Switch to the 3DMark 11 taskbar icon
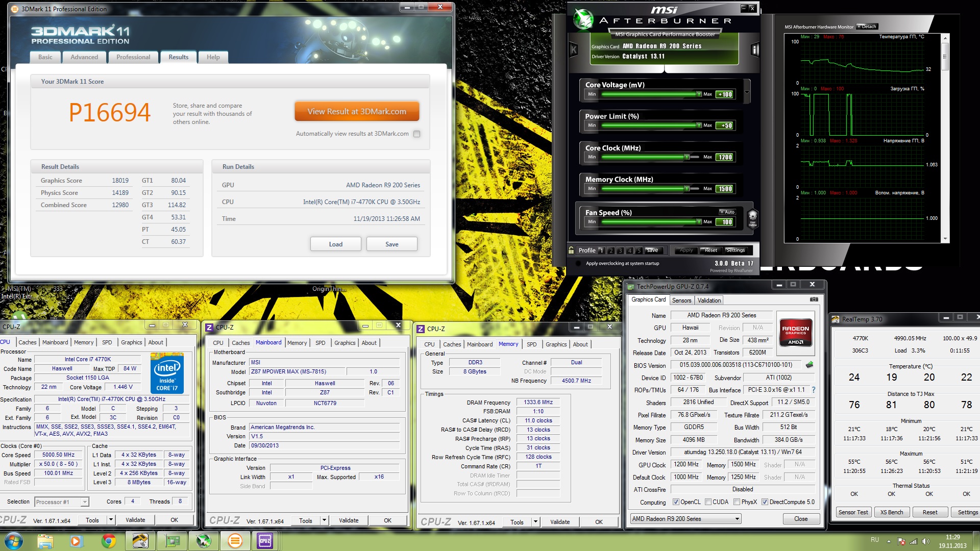980x551 pixels. click(235, 541)
